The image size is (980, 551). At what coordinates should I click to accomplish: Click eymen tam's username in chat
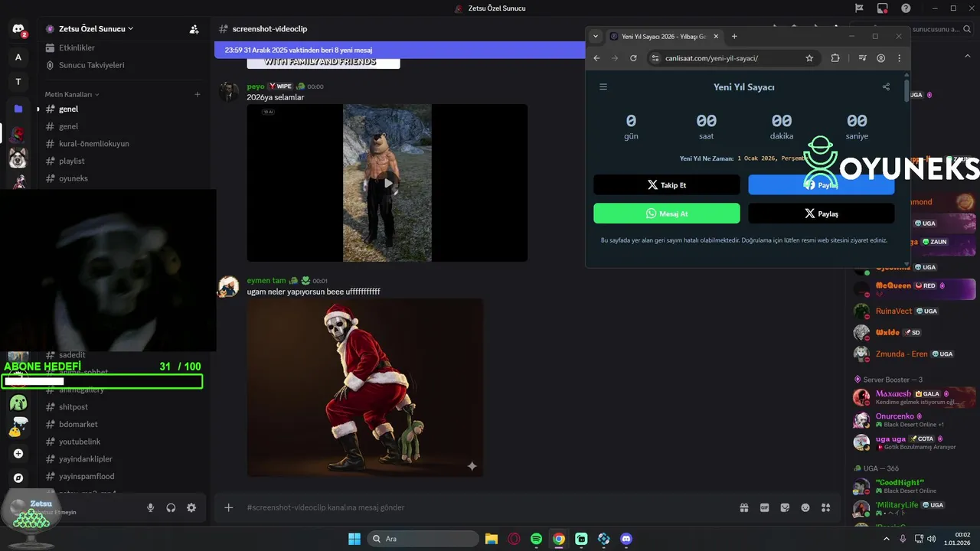pyautogui.click(x=266, y=281)
